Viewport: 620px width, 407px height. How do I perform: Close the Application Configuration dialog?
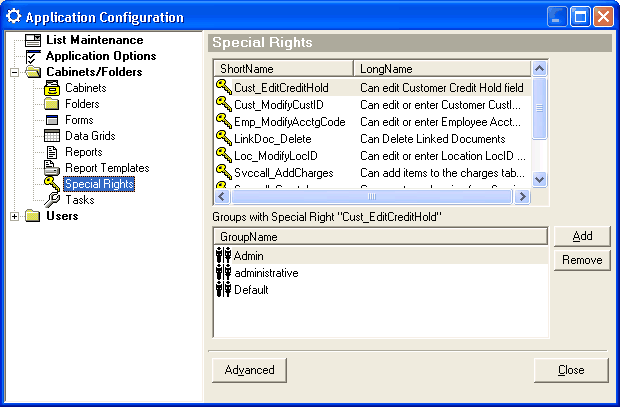[x=571, y=370]
